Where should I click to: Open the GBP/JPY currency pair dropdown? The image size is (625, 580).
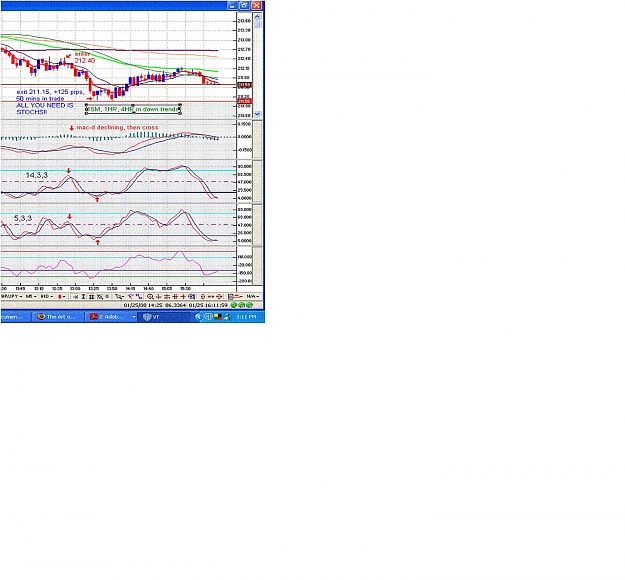click(x=11, y=297)
